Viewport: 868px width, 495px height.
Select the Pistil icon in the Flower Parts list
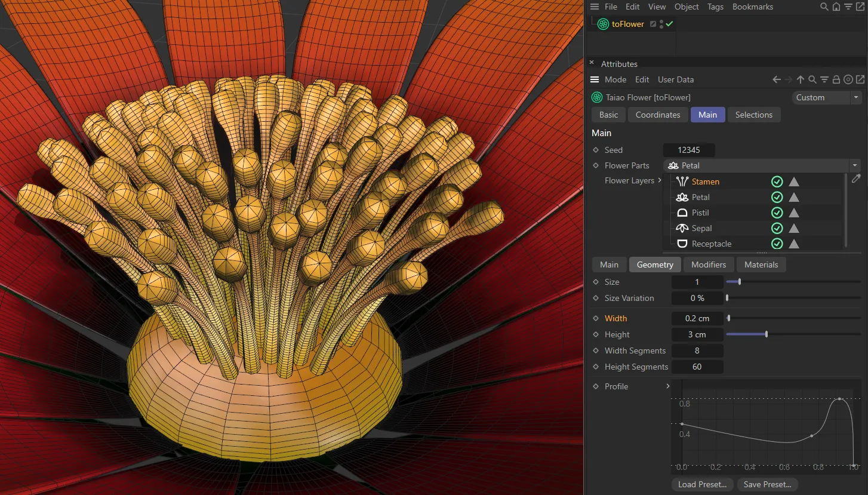(681, 213)
